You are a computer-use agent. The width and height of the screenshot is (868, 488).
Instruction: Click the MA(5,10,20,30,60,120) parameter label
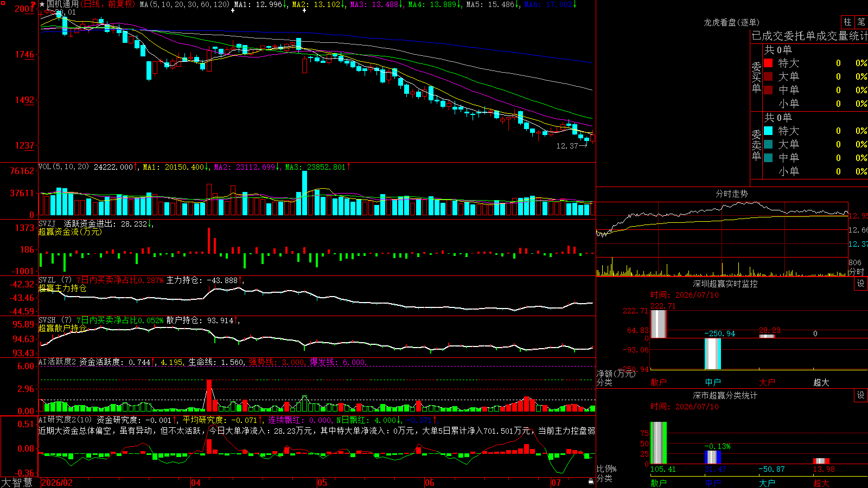tap(184, 4)
